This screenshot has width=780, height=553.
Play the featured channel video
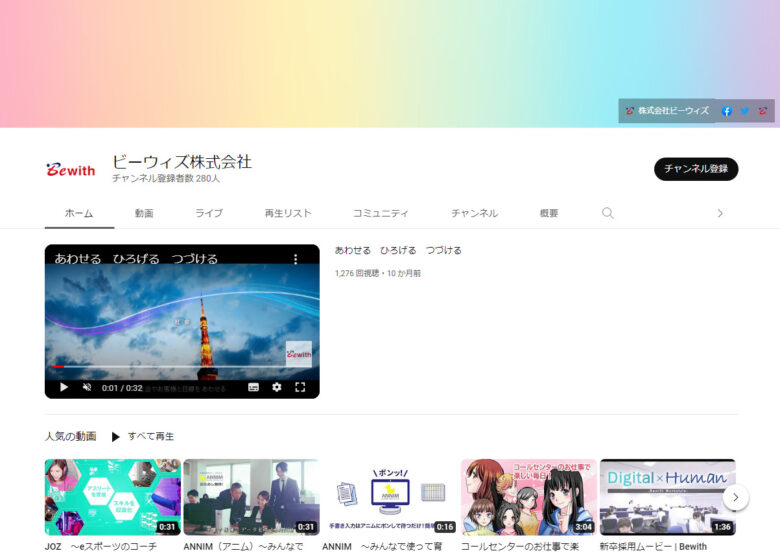point(63,387)
